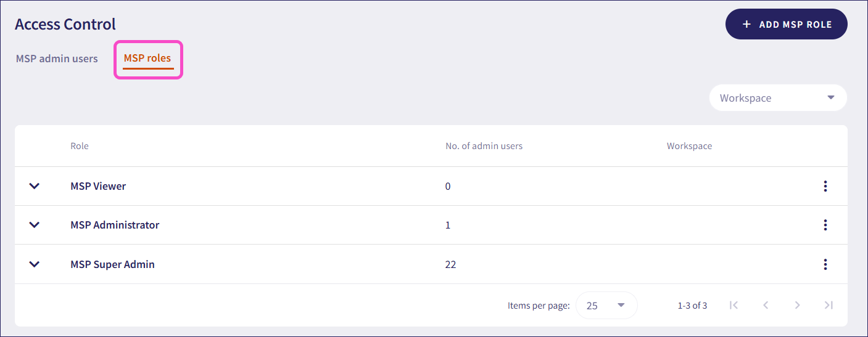The height and width of the screenshot is (337, 868).
Task: Click the Role column header
Action: 80,146
